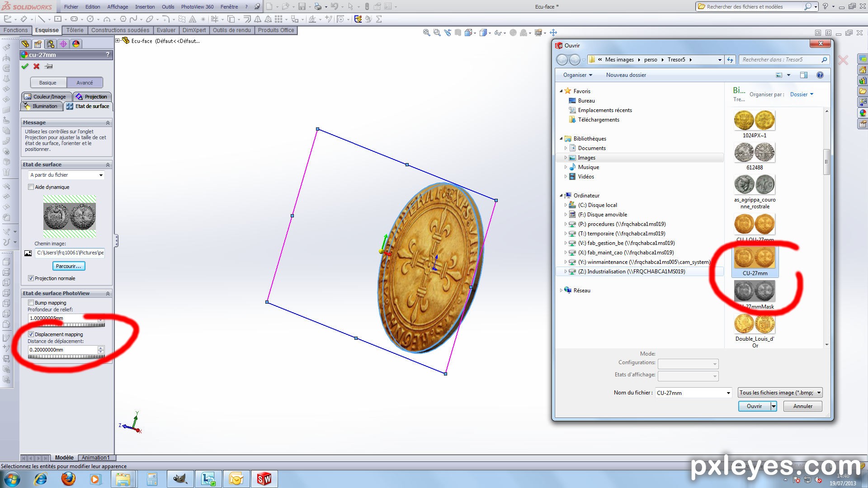Screen dimensions: 868x488
Task: Click the Print icon
Action: pos(318,6)
